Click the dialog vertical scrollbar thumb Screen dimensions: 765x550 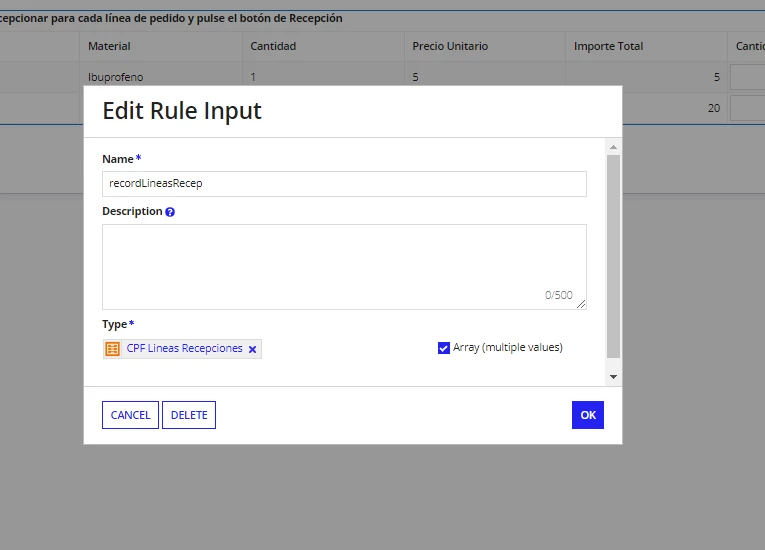click(x=613, y=257)
